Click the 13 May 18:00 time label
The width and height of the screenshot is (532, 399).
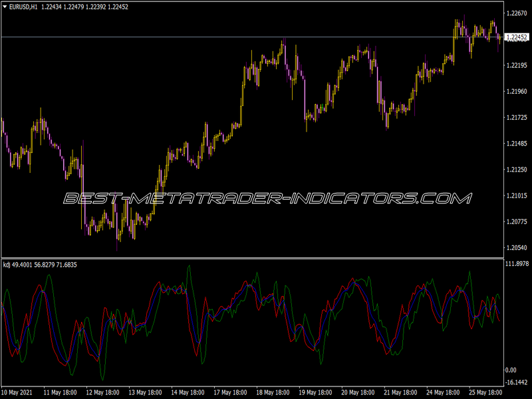145,392
